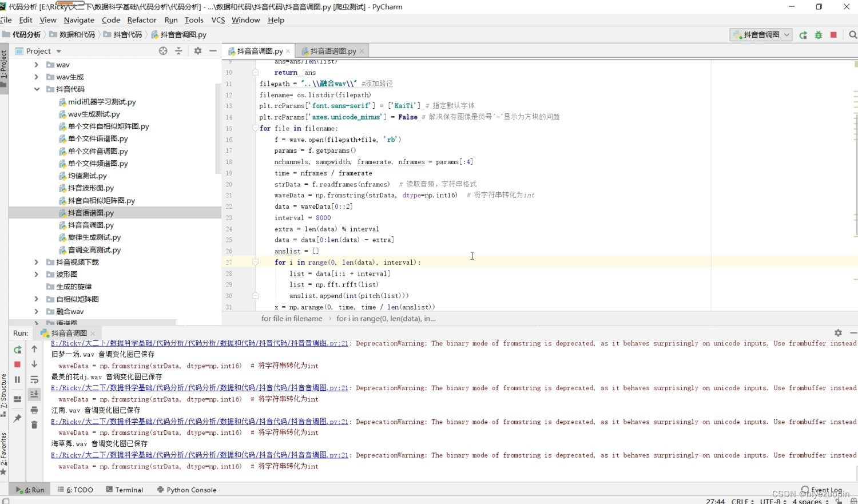The image size is (858, 504).
Task: Click breadcrumb 抖音代码 in navigation bar
Action: click(122, 35)
